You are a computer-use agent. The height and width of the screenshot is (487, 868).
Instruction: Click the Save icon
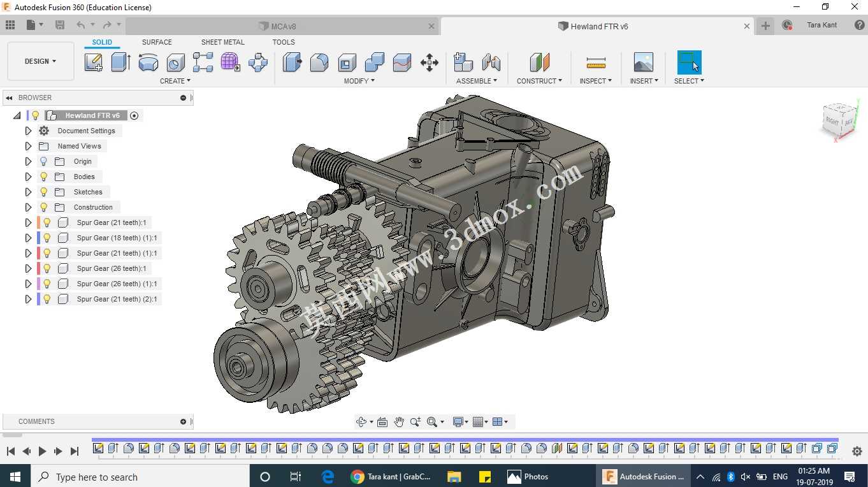tap(60, 25)
